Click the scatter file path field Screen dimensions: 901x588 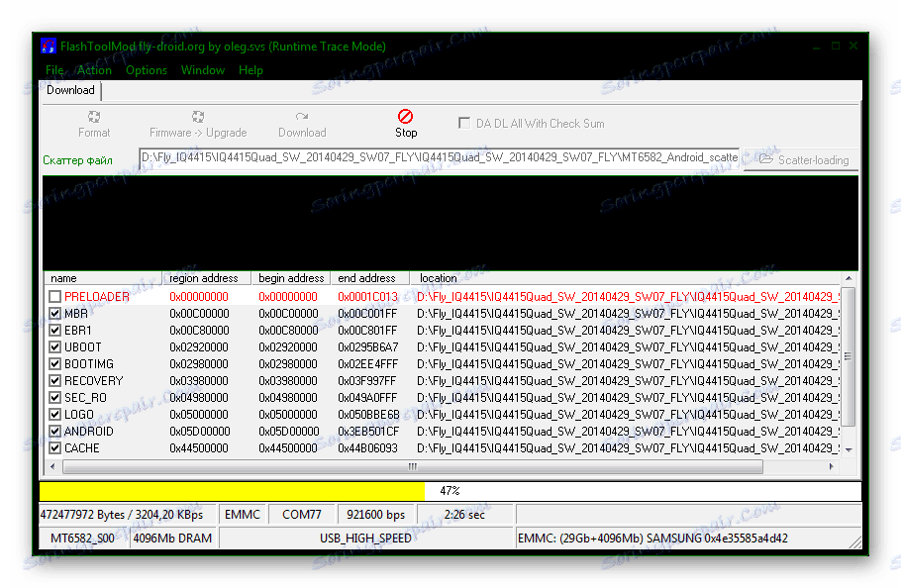click(440, 158)
